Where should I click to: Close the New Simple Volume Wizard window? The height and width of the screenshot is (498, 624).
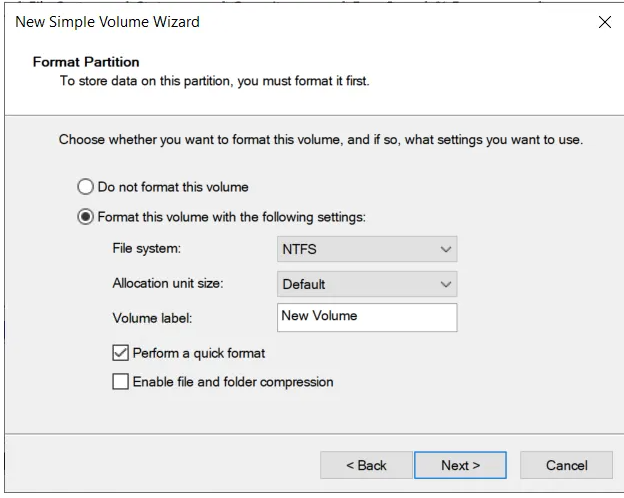604,22
